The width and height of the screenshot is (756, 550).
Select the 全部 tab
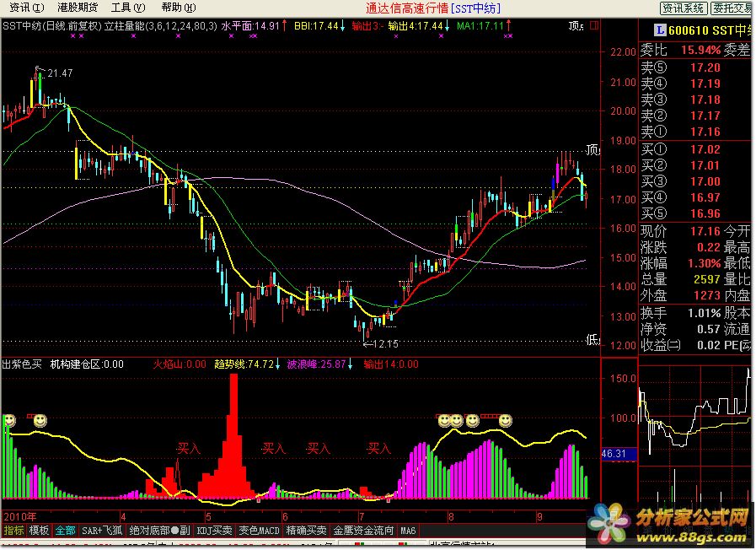click(65, 531)
